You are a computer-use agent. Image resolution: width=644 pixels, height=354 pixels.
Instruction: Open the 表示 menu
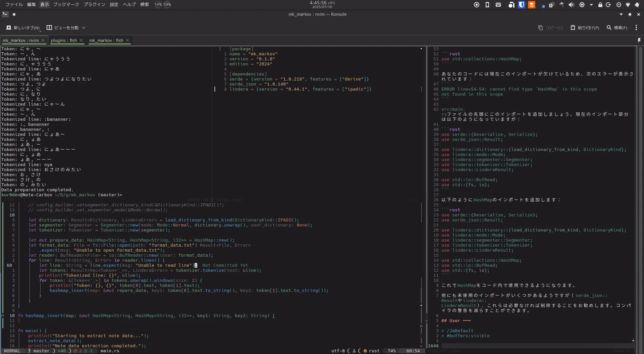point(45,4)
